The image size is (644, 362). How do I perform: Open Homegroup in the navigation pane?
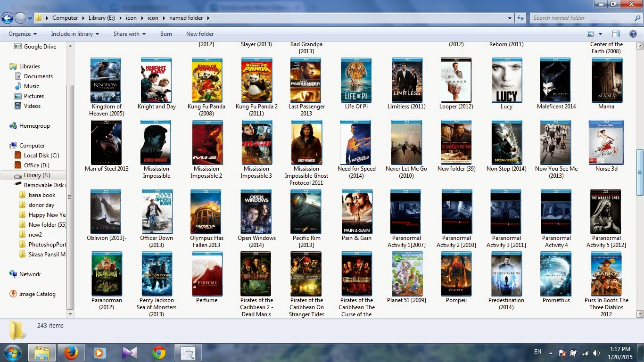34,126
